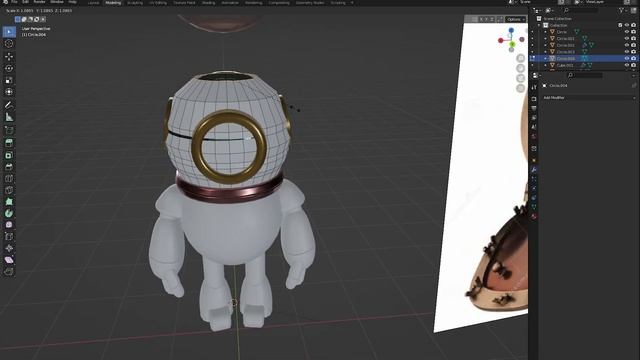Select the Move tool
Viewport: 640px width, 360px height.
click(9, 56)
